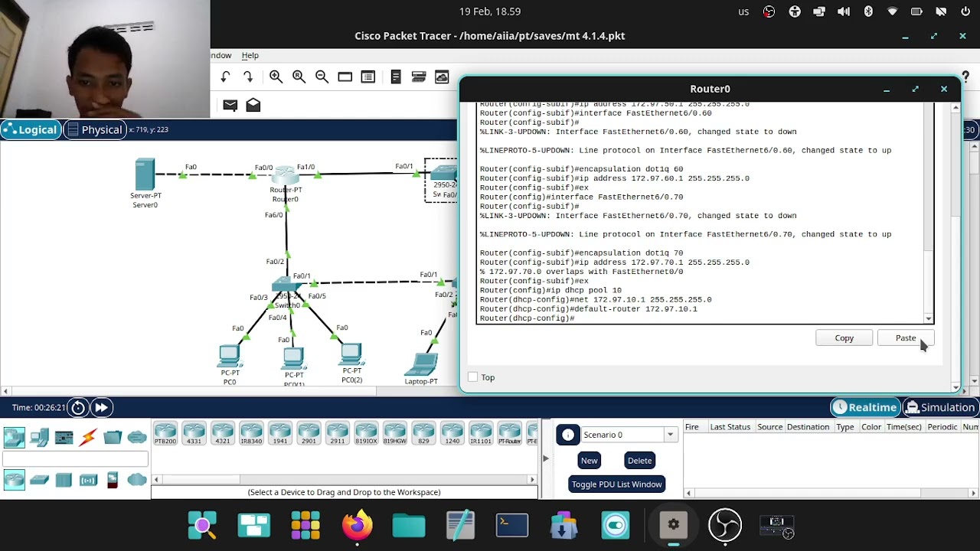The image size is (980, 551).
Task: Click the Fire column header
Action: pyautogui.click(x=691, y=427)
